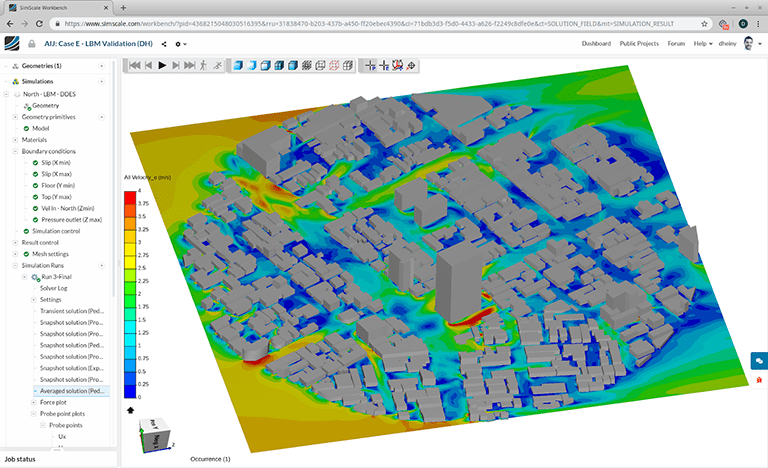Click the upload arrow below the legend
This screenshot has width=768, height=468.
[x=131, y=409]
